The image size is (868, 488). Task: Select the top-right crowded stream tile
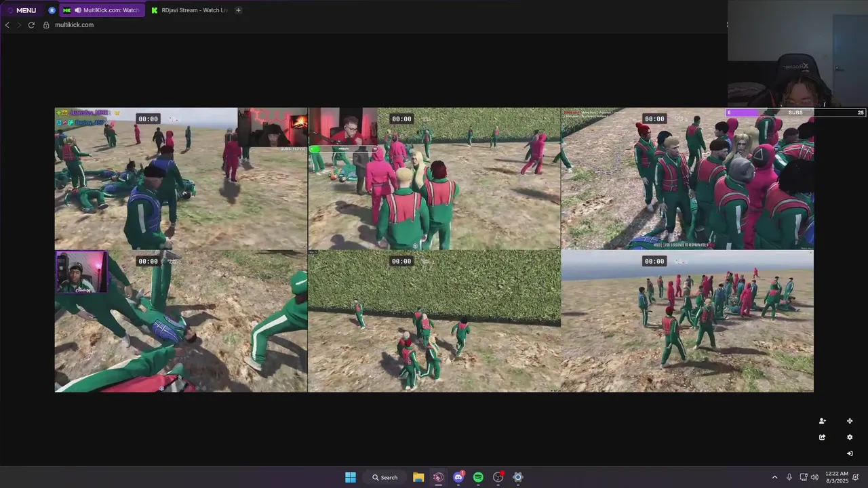coord(688,178)
